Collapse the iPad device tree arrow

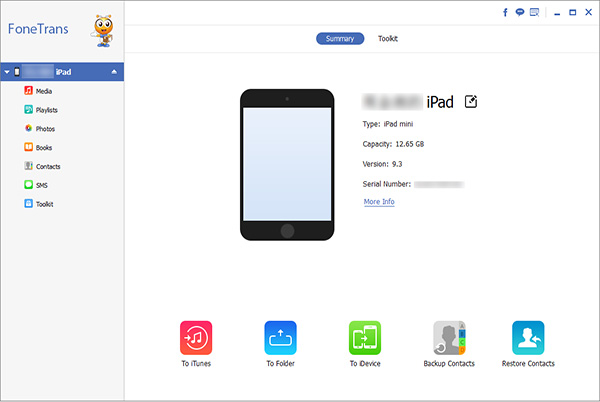[7, 72]
